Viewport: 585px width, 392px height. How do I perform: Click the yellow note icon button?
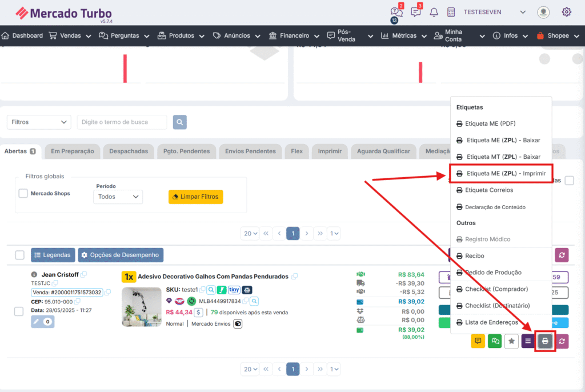tap(478, 341)
